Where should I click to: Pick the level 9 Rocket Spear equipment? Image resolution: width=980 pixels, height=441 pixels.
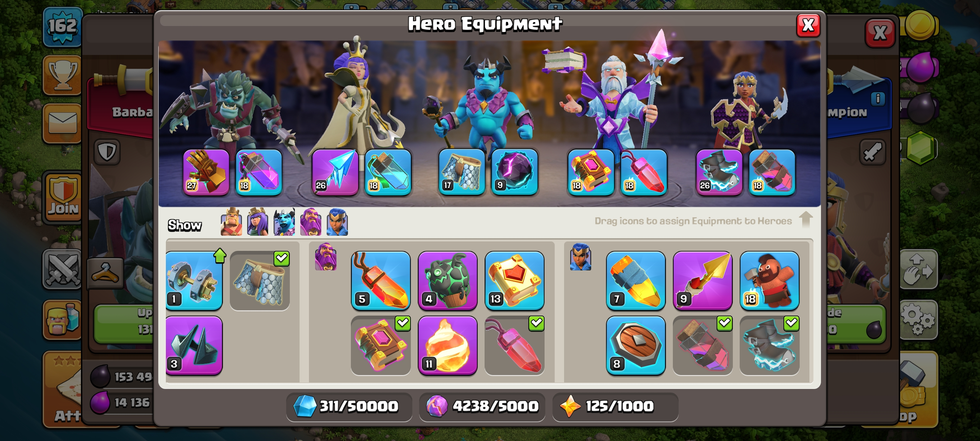702,280
